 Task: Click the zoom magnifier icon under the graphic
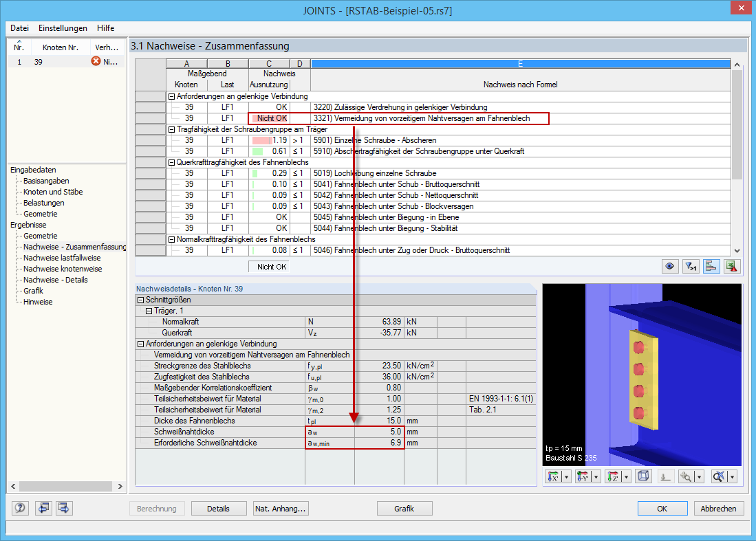[x=685, y=476]
